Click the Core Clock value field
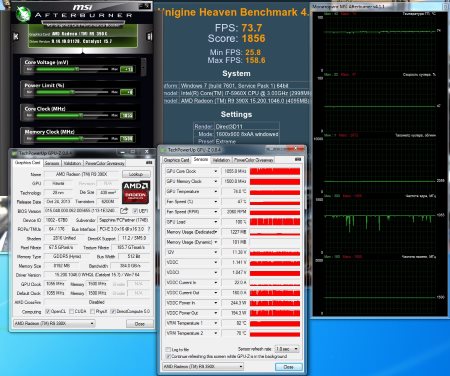Image resolution: width=450 pixels, height=376 pixels. [127, 115]
